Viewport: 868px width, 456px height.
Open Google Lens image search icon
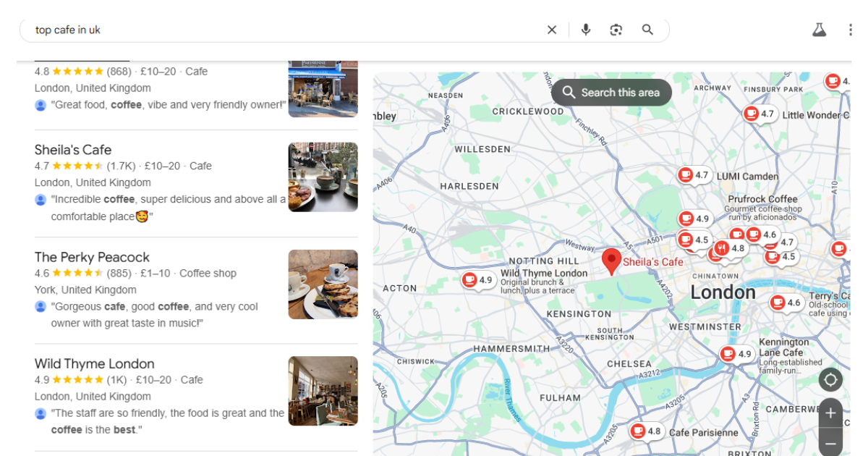coord(616,30)
